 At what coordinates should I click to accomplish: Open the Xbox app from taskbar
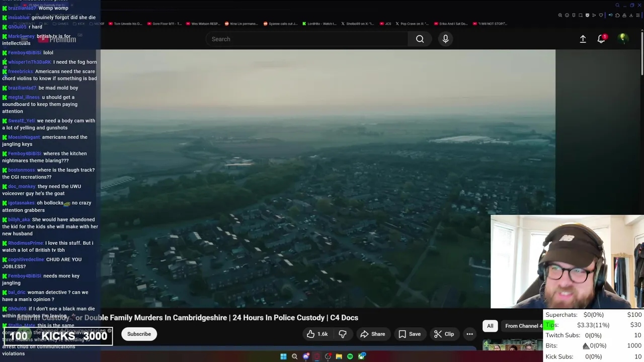tap(361, 356)
